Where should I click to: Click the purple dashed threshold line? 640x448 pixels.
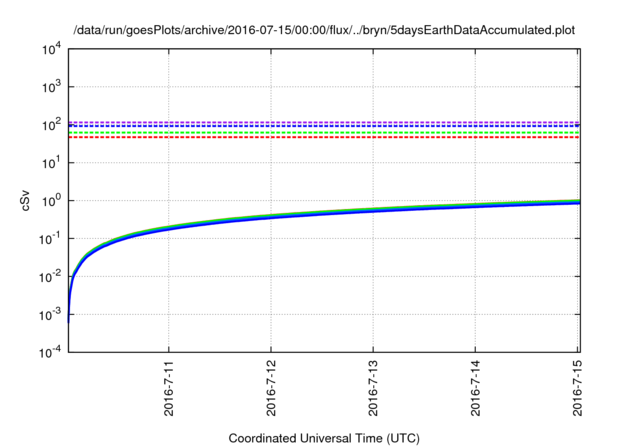pos(324,122)
